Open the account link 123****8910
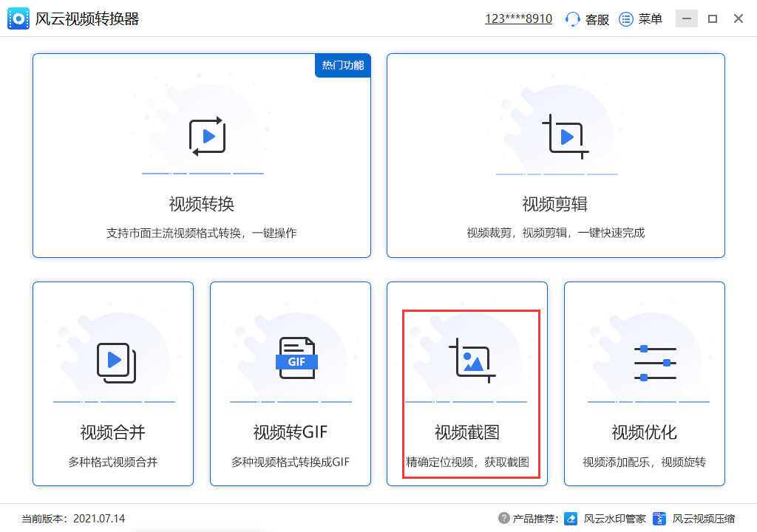Image resolution: width=757 pixels, height=532 pixels. click(518, 18)
